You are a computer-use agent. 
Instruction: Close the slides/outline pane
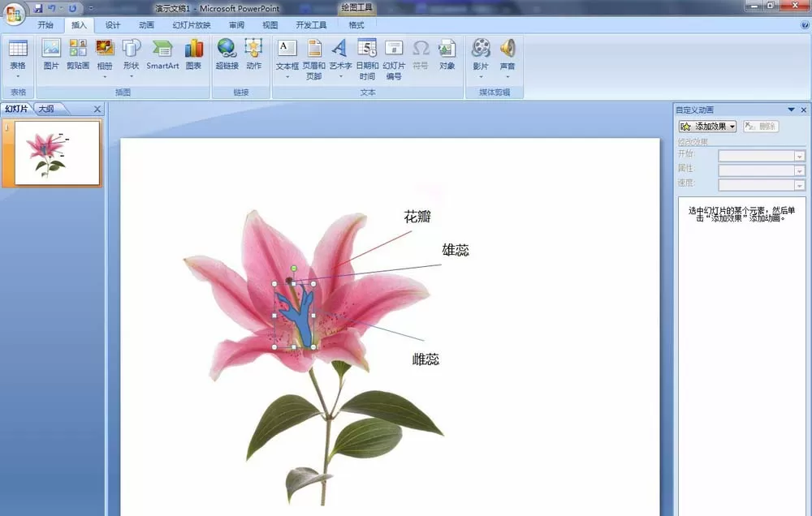tap(97, 110)
